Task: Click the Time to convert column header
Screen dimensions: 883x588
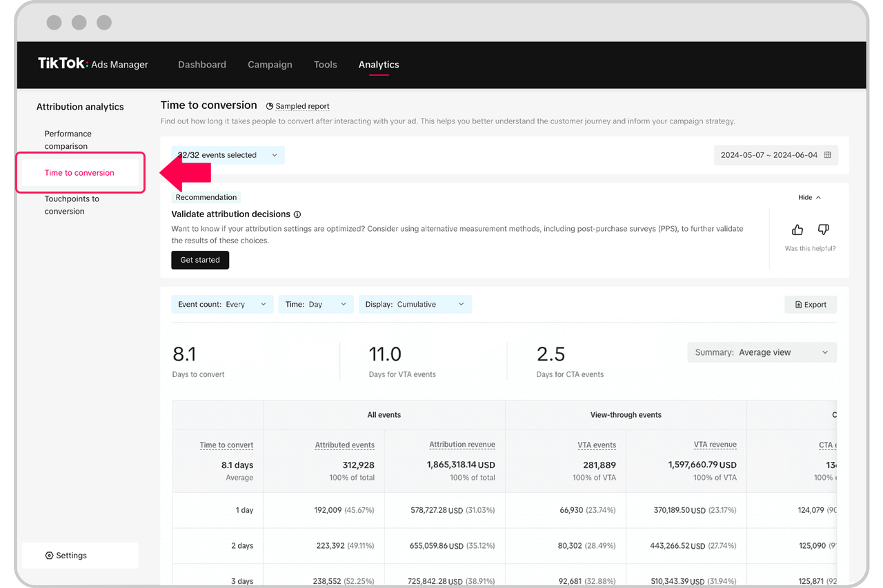Action: point(226,445)
